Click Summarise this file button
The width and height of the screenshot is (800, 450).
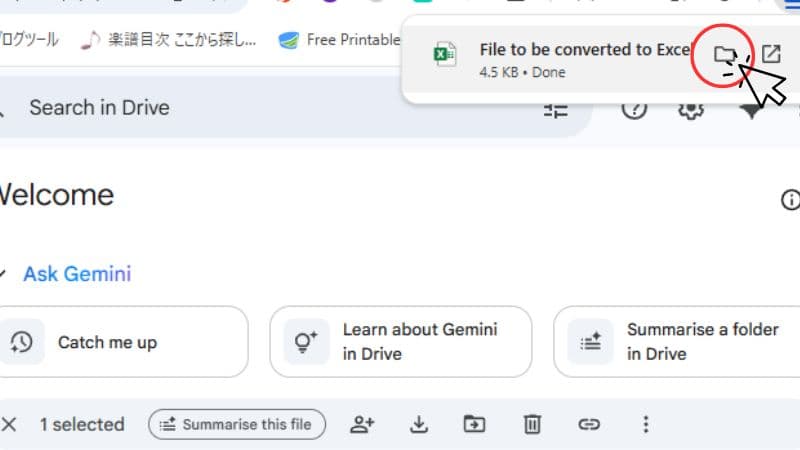(237, 424)
